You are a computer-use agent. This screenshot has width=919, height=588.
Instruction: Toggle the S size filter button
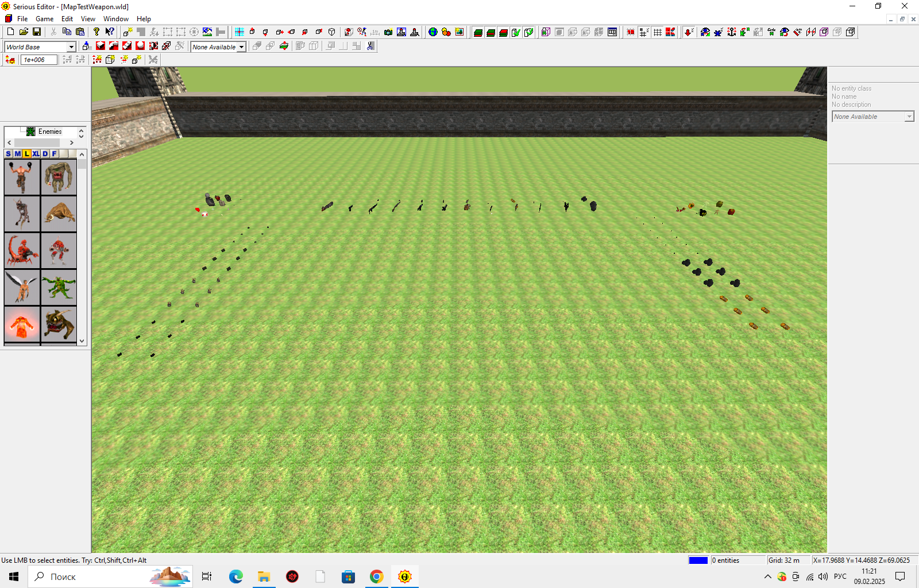click(8, 154)
